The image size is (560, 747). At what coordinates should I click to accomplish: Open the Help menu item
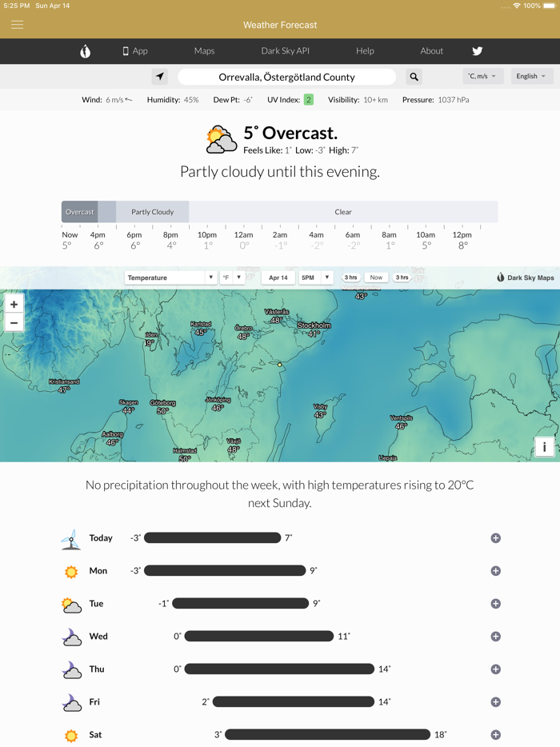pos(365,51)
